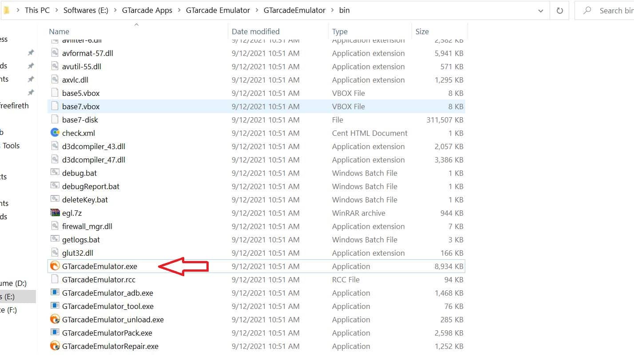The width and height of the screenshot is (634, 364).
Task: Click the base7-disk file icon
Action: pyautogui.click(x=55, y=120)
